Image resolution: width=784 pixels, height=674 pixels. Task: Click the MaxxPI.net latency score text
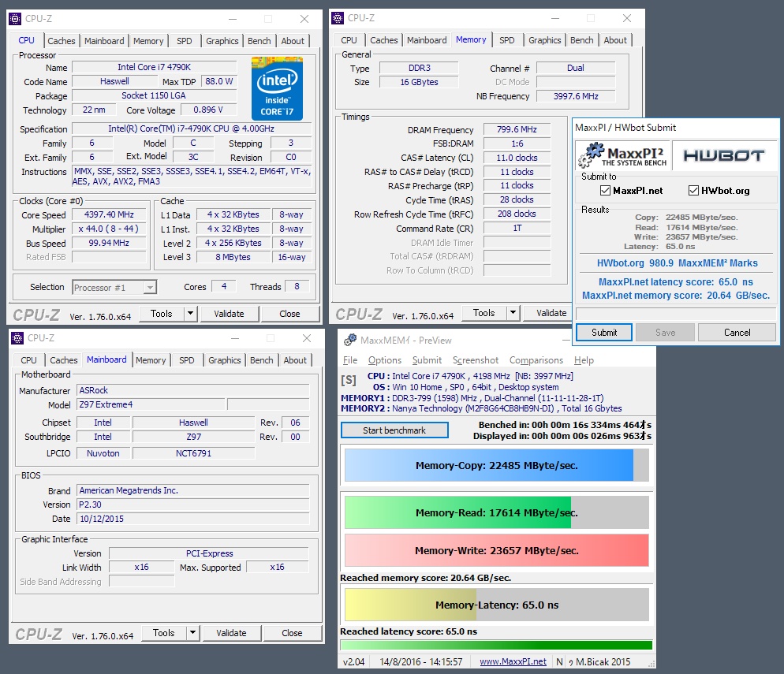675,281
